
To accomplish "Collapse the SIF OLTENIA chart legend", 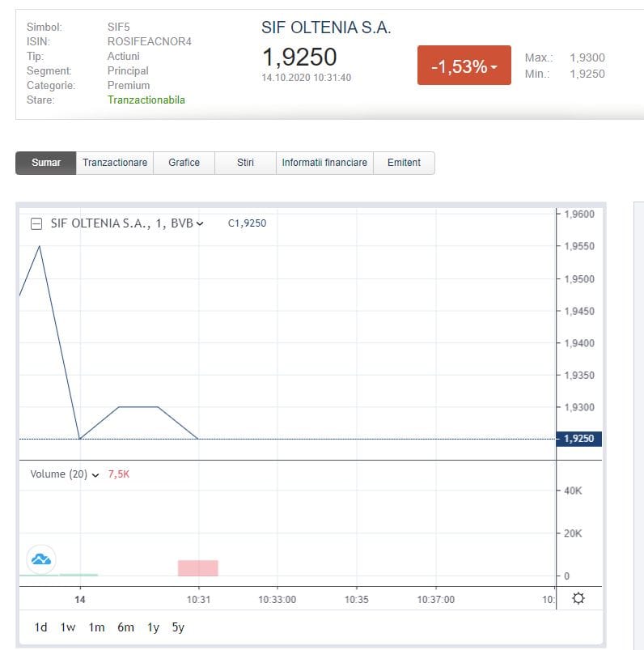I will pos(36,224).
